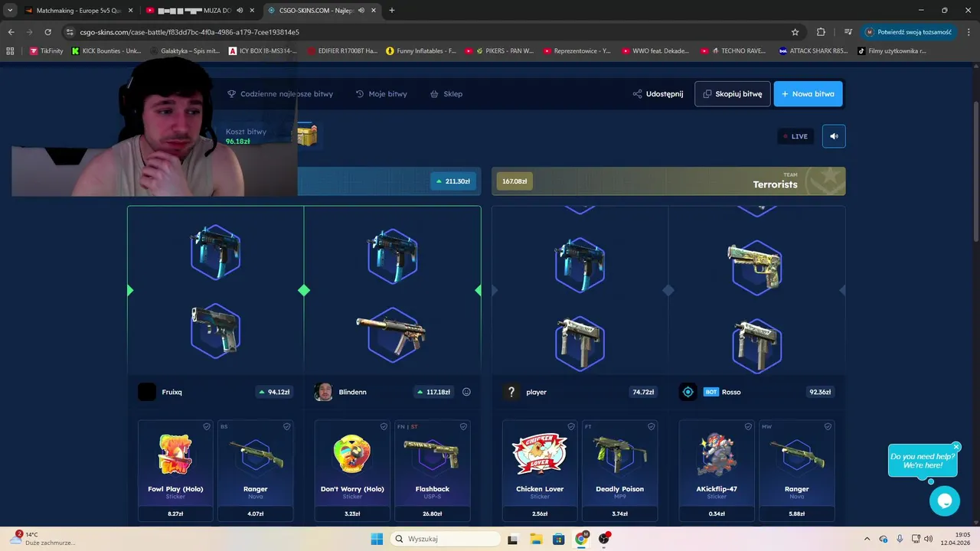Open a new browser tab
Image resolution: width=980 pixels, height=551 pixels.
coord(392,11)
